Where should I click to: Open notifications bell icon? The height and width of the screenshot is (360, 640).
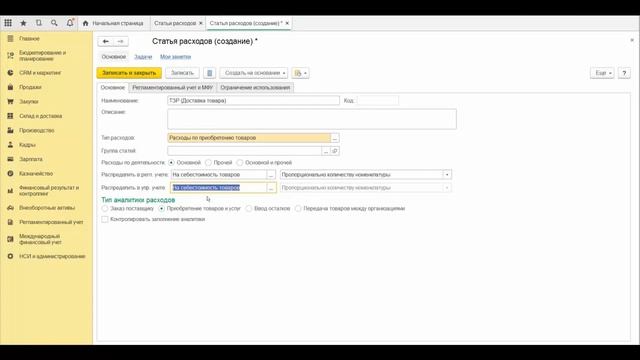[70, 23]
